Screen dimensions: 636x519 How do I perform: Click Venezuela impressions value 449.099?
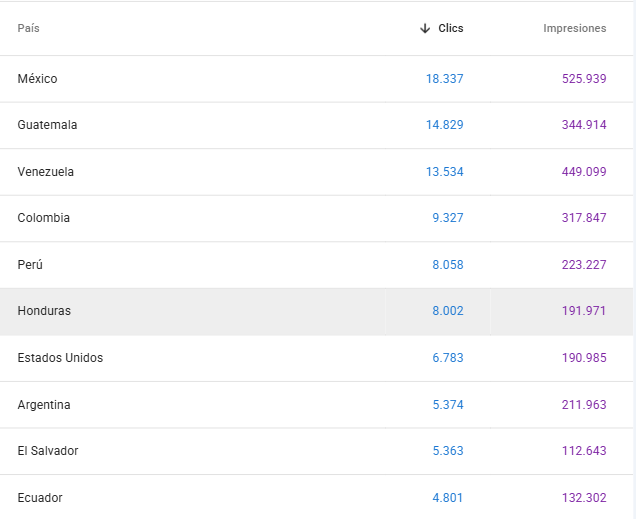pyautogui.click(x=584, y=172)
